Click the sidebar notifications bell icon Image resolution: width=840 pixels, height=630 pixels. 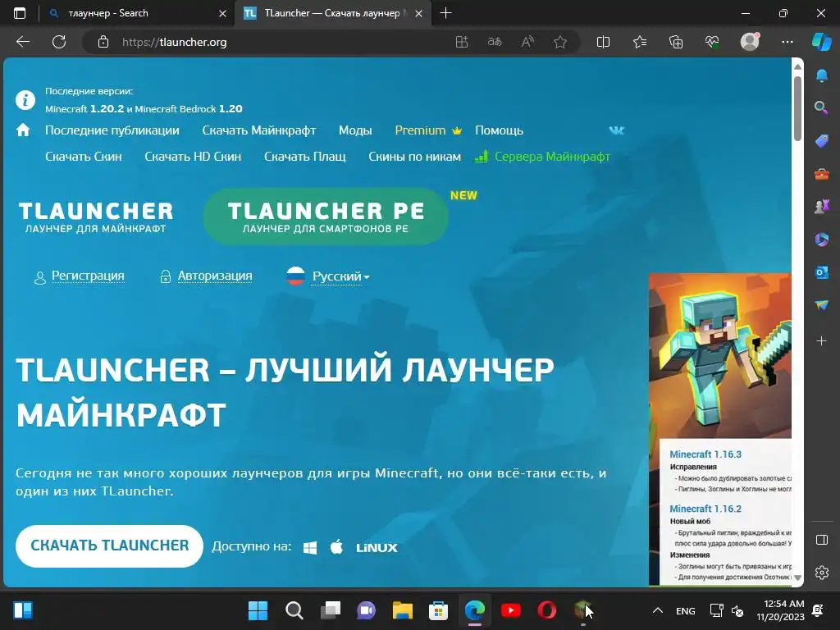coord(821,75)
